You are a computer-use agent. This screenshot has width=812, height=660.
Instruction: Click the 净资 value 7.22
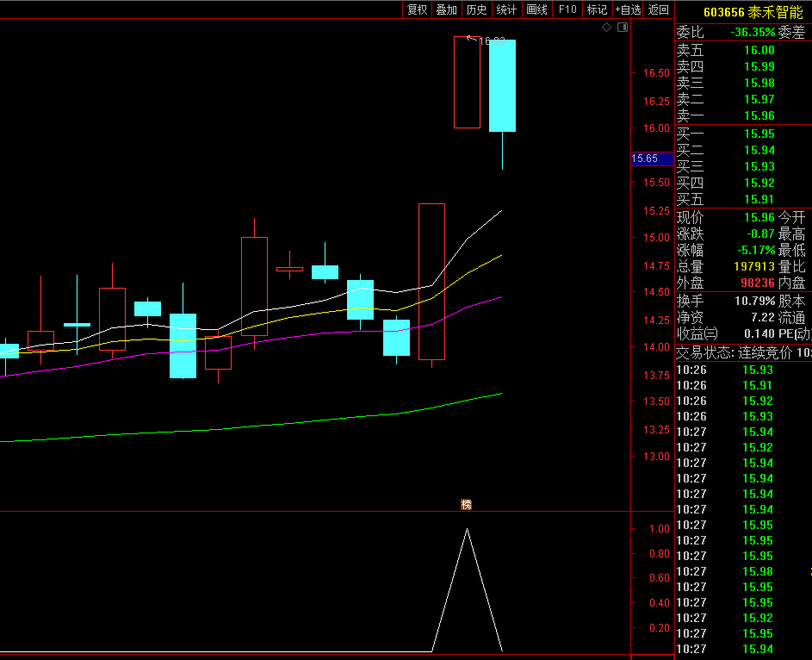(763, 317)
